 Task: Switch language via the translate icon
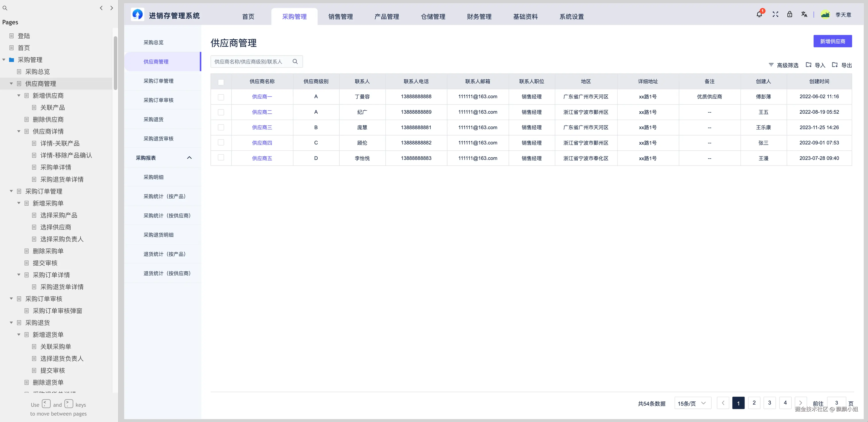tap(804, 14)
